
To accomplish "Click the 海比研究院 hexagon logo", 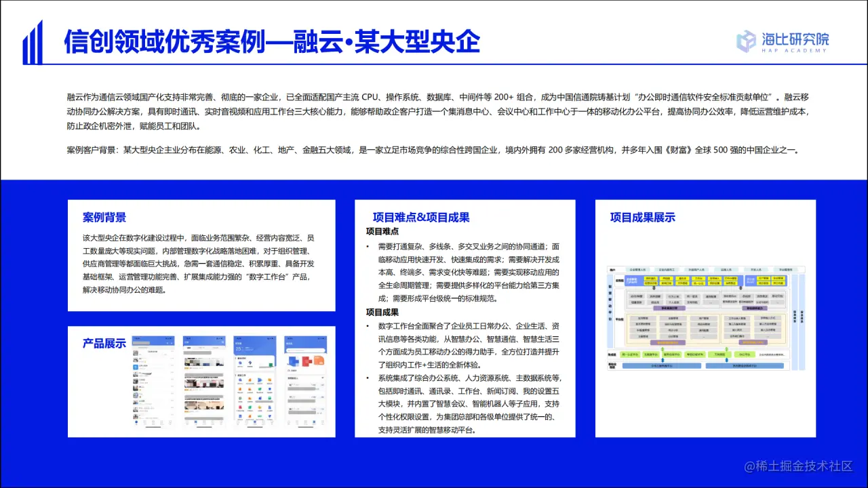I will pos(745,41).
